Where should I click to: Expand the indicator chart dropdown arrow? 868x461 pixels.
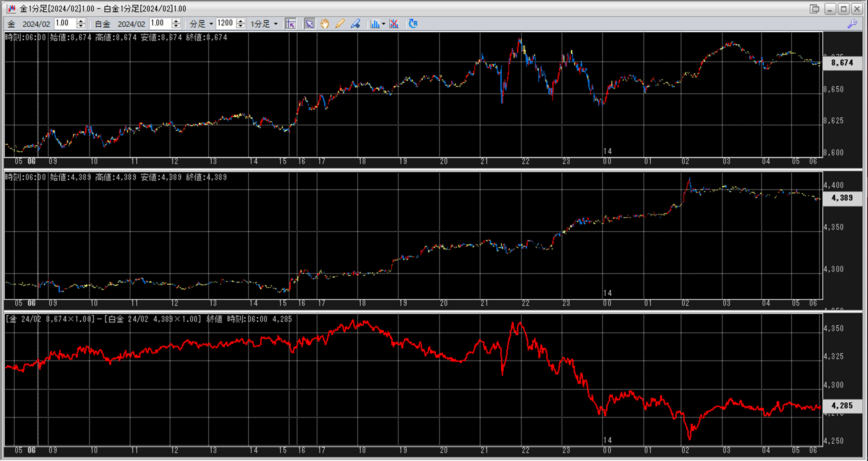(384, 24)
